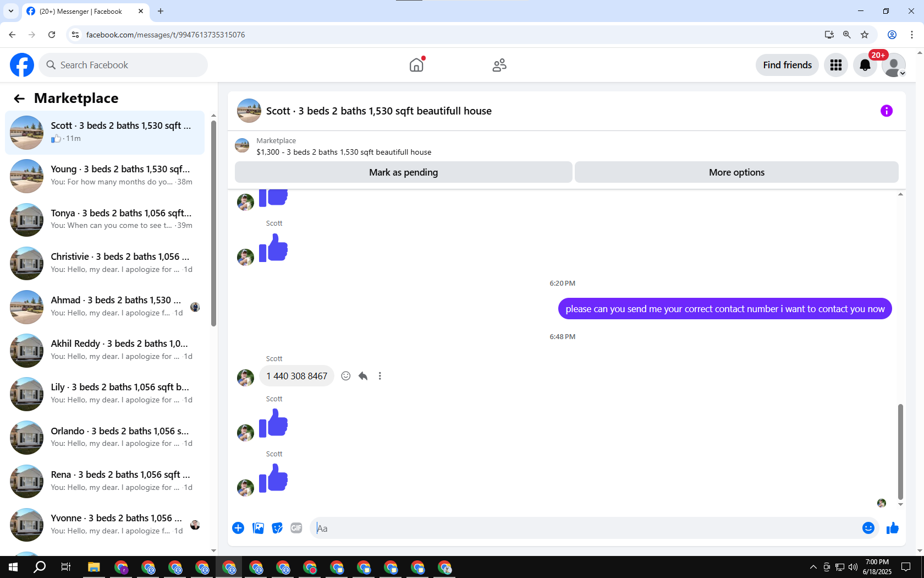924x578 pixels.
Task: Open the Tonya conversation
Action: pos(105,220)
